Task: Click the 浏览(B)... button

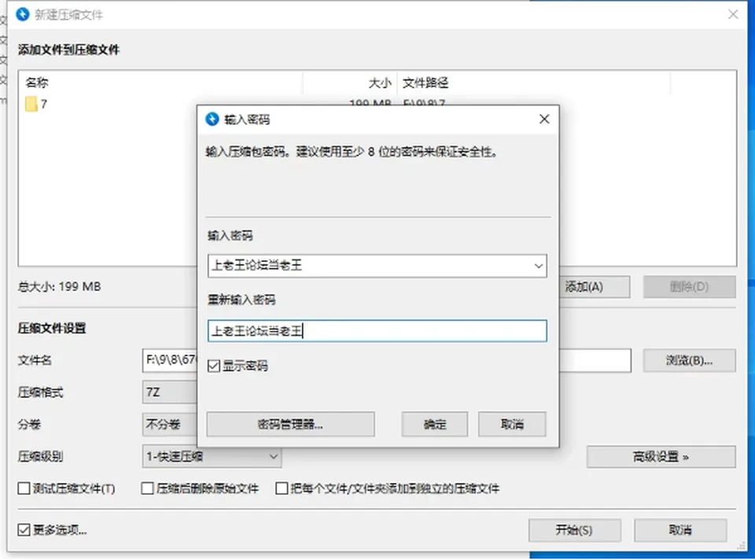Action: tap(690, 360)
